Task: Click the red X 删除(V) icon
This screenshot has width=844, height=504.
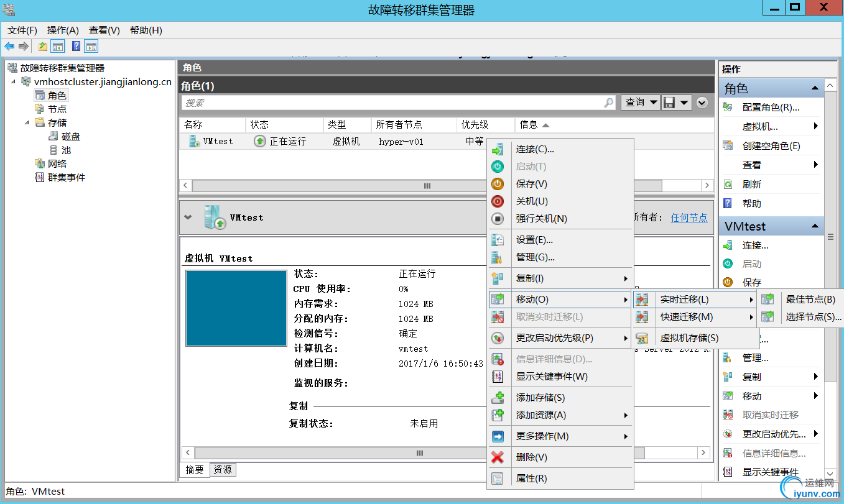Action: [x=498, y=457]
